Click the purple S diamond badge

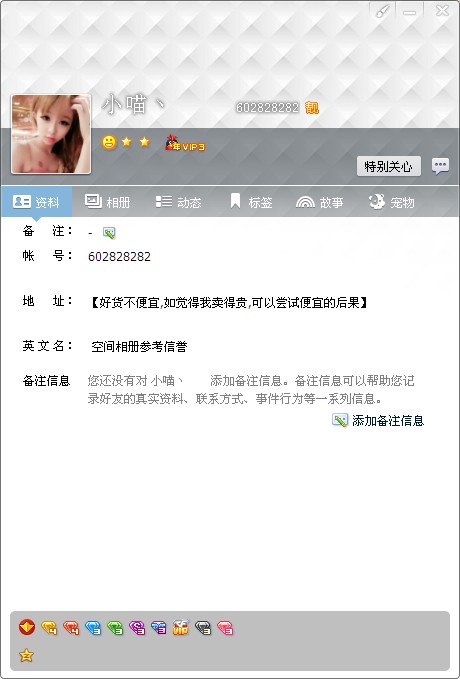(137, 627)
